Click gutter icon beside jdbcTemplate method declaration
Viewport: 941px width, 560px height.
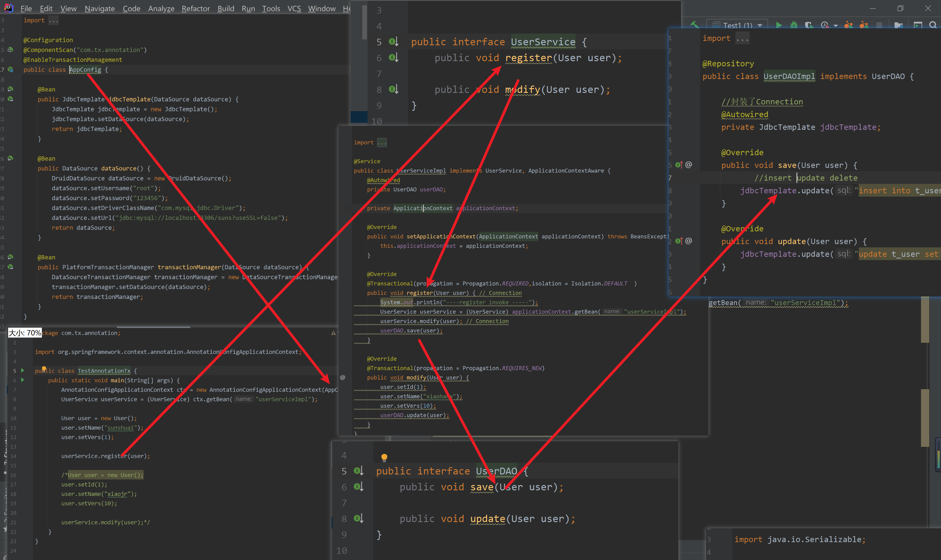coord(11,99)
